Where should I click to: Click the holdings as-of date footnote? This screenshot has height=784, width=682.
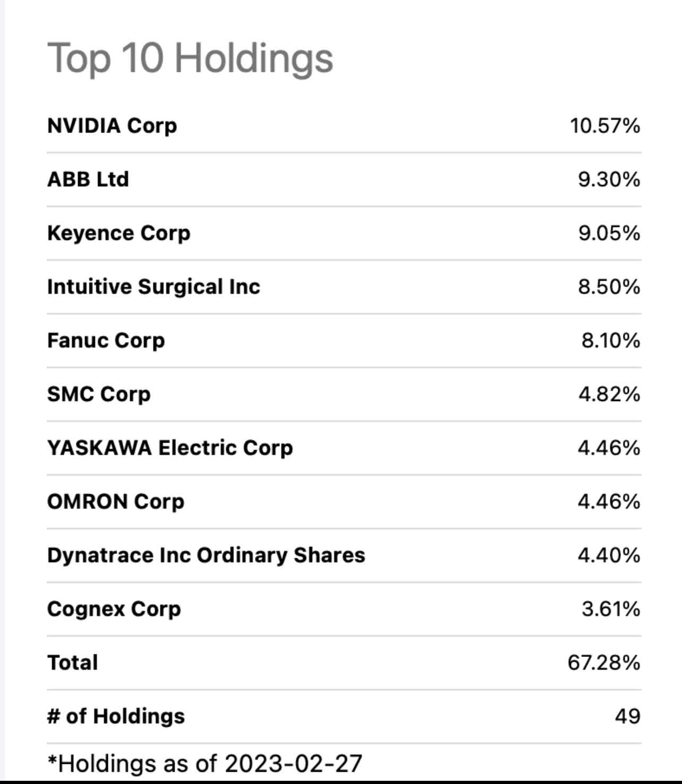[204, 763]
